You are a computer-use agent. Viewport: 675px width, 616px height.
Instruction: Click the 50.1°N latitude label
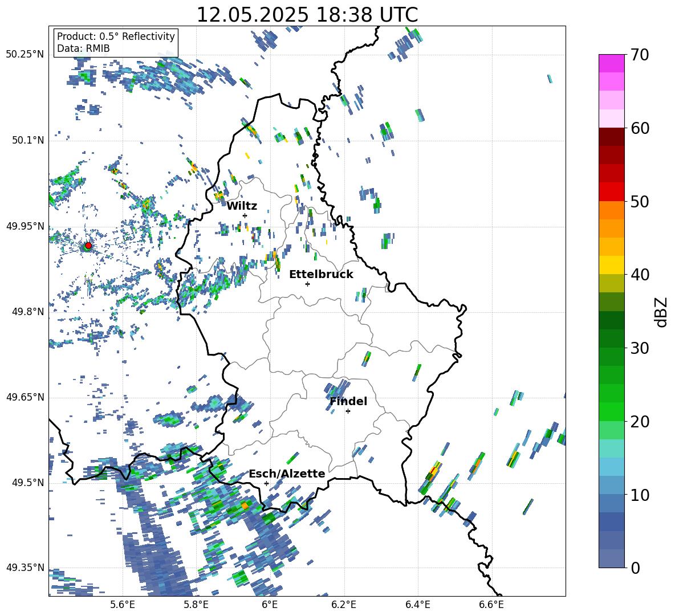(27, 140)
